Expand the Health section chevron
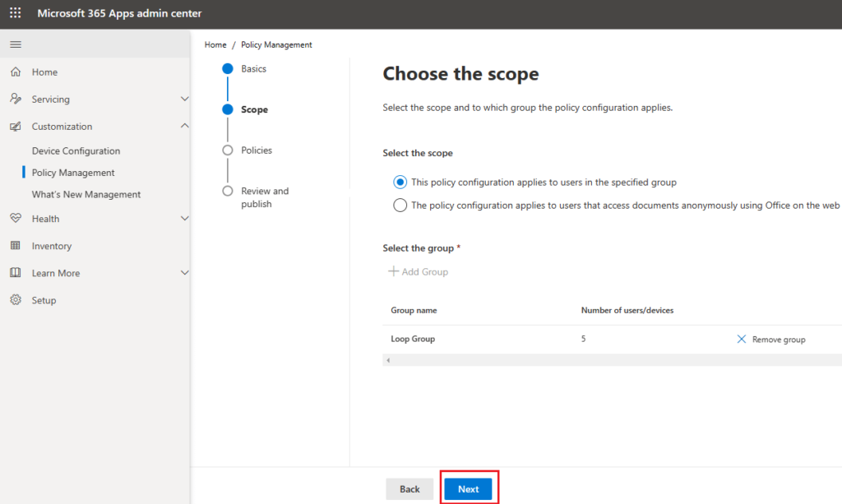 coord(184,219)
